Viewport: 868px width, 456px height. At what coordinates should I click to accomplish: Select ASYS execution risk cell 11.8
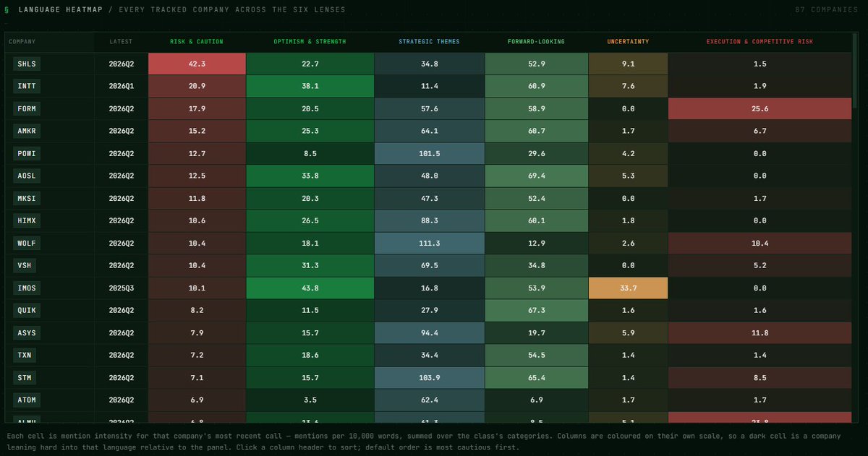click(x=759, y=333)
